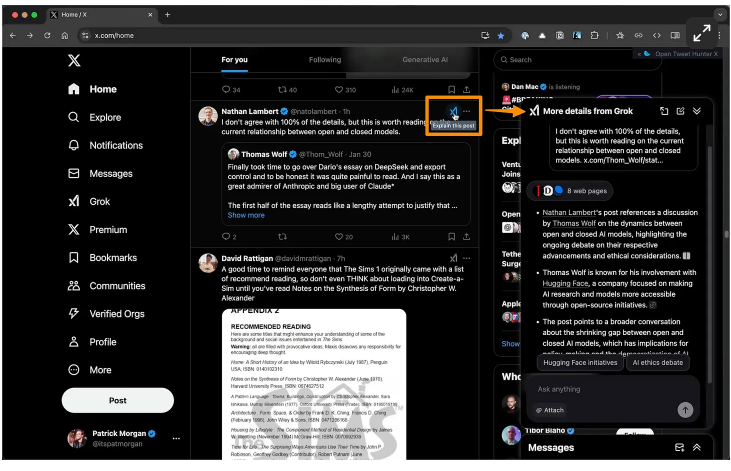This screenshot has width=731, height=471.
Task: Expand the Messages drawer
Action: point(697,448)
